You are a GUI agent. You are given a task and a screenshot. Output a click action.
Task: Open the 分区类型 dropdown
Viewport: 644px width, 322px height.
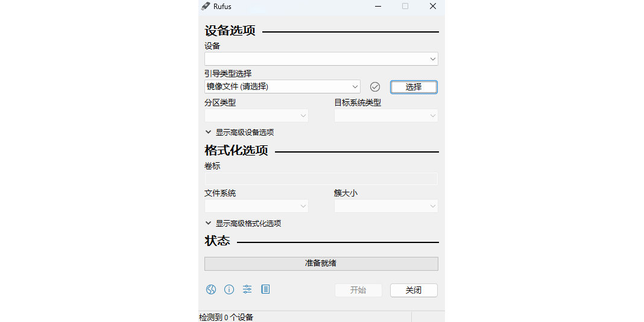coord(256,116)
